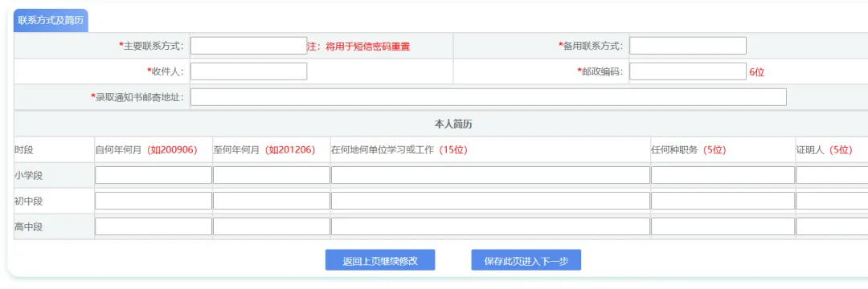This screenshot has height=289, width=868.
Task: Click the 录取通知书邮寄地址 input field
Action: (x=489, y=96)
